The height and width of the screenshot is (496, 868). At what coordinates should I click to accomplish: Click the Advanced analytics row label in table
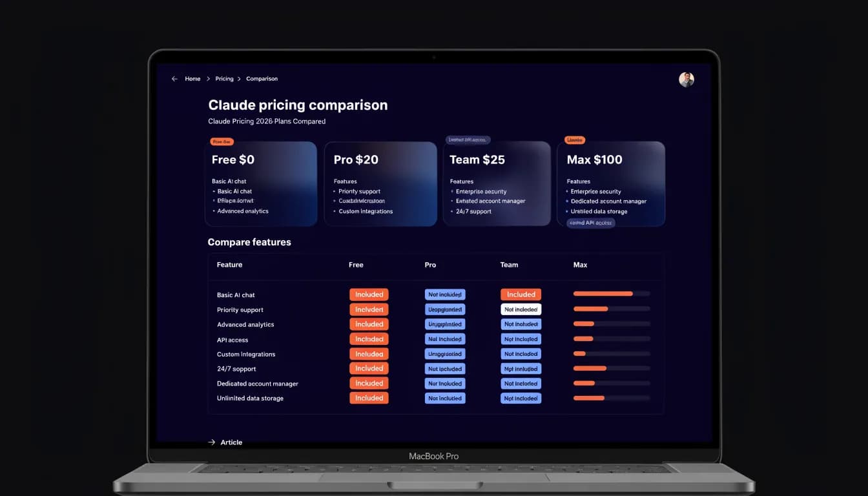click(x=245, y=325)
